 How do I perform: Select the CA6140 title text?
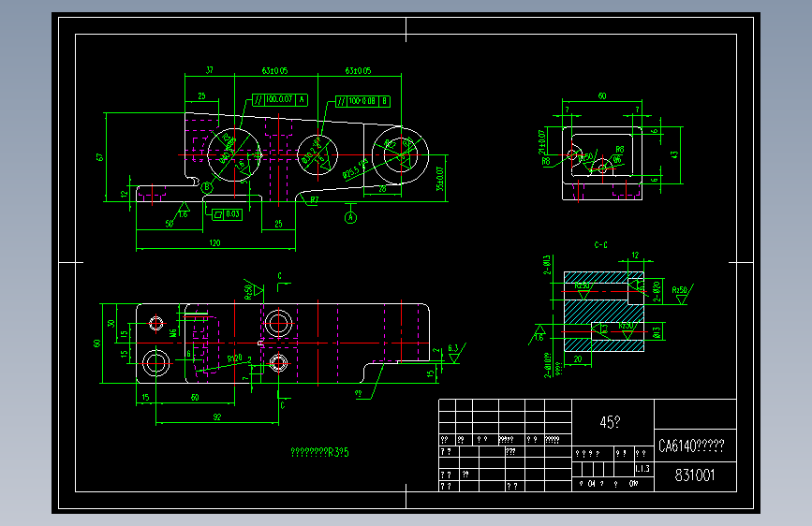tap(691, 446)
